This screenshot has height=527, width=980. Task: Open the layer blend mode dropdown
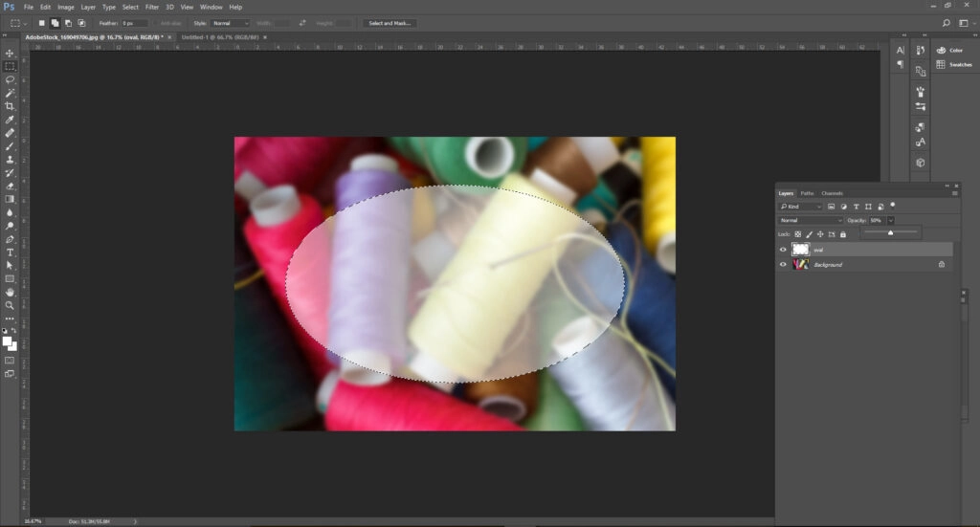click(x=811, y=220)
